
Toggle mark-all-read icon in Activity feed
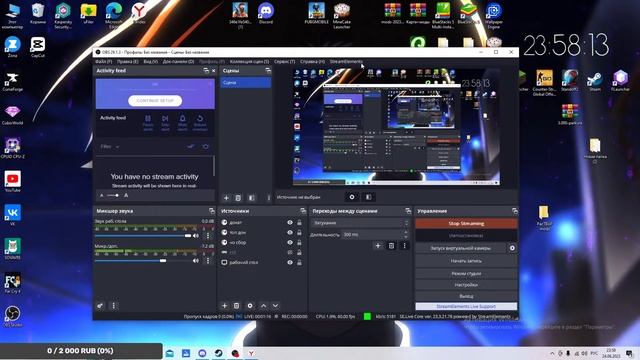point(191,146)
